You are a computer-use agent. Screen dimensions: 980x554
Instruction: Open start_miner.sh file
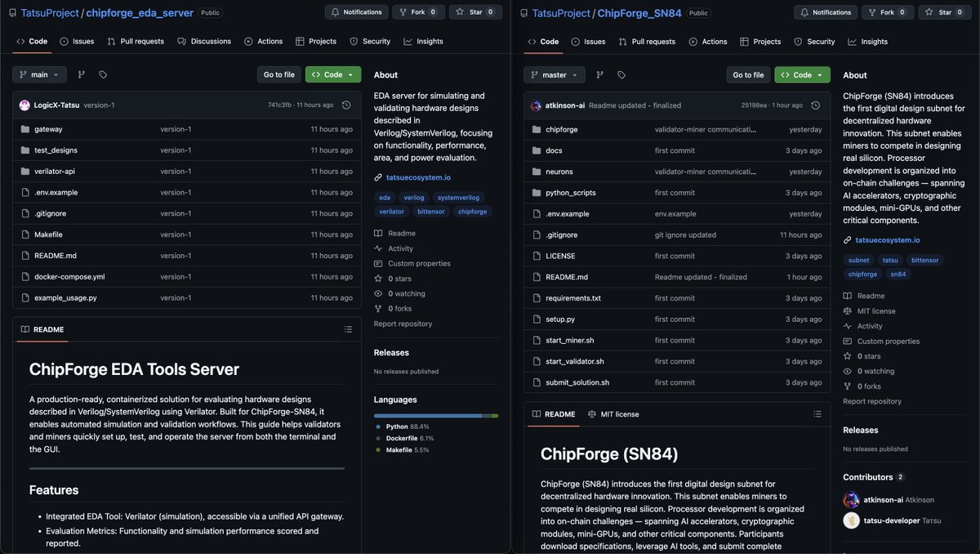569,340
